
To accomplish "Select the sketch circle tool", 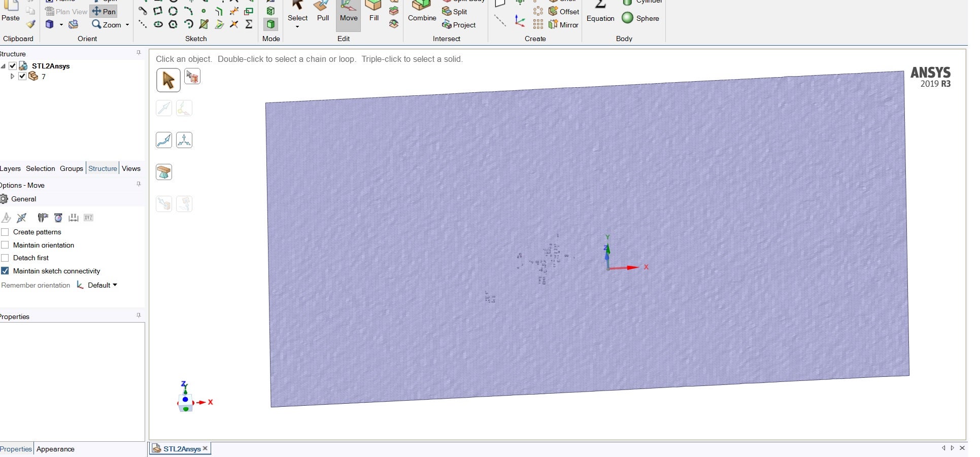I will click(173, 11).
